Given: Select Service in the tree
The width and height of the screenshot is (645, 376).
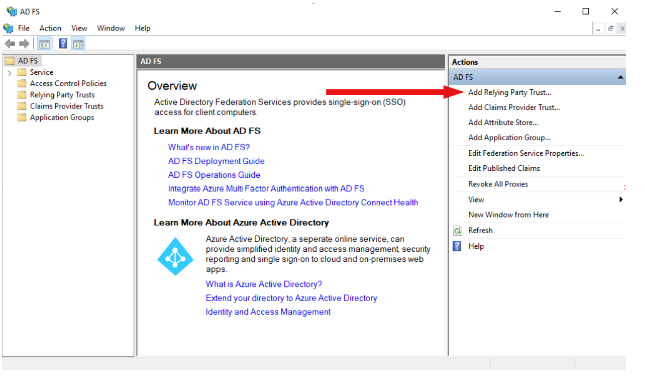Looking at the screenshot, I should pyautogui.click(x=42, y=72).
